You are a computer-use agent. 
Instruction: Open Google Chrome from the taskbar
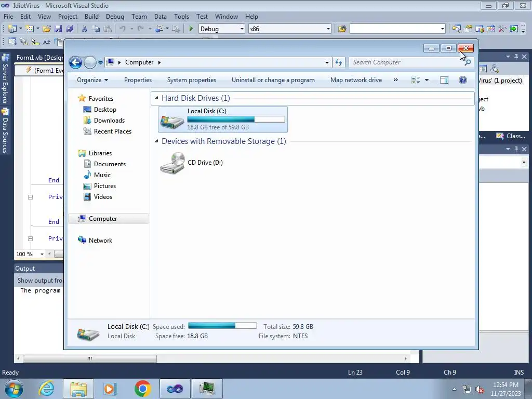tap(142, 389)
